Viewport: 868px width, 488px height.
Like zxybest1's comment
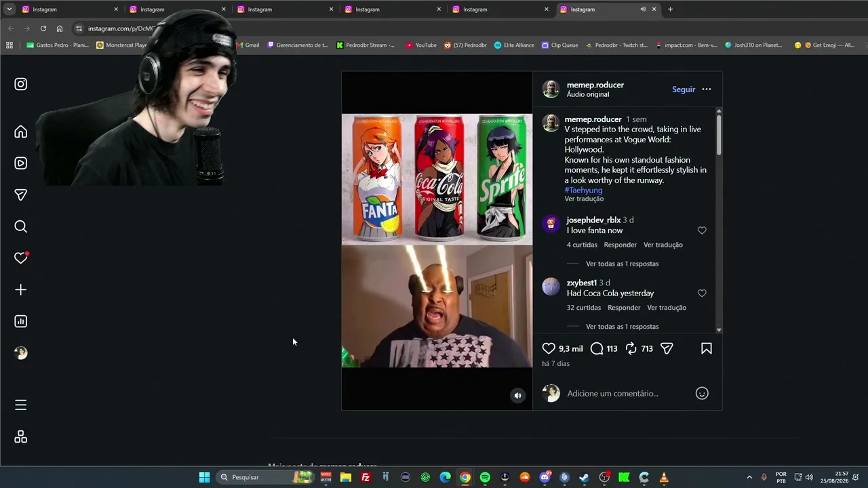click(x=702, y=293)
